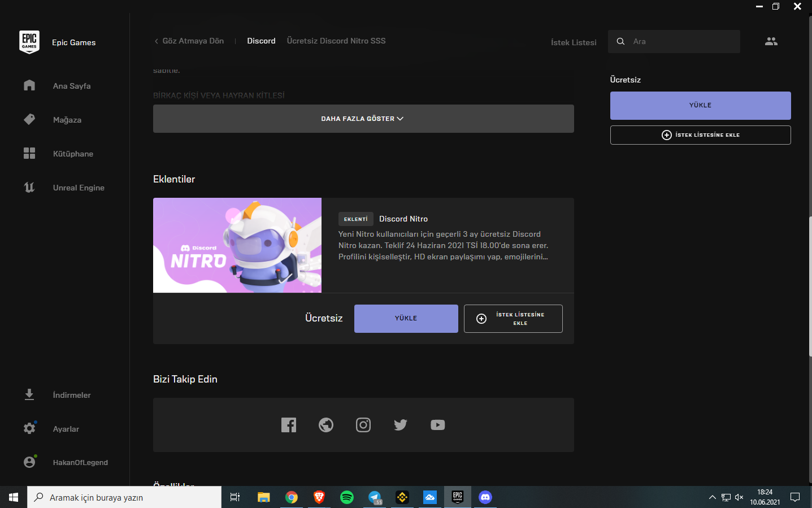Screen dimensions: 812x508
Task: Click the Windows taskbar search box
Action: (x=124, y=497)
